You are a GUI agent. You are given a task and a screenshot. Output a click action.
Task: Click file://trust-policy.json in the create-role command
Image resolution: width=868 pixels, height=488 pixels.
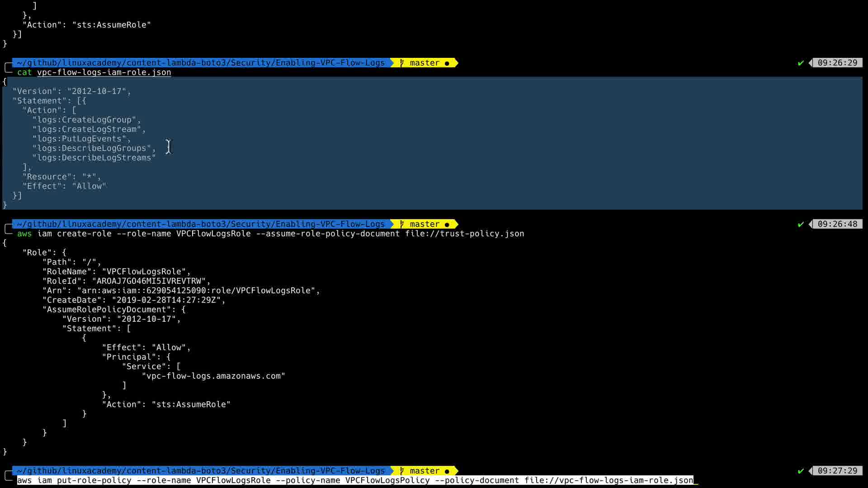(x=464, y=234)
